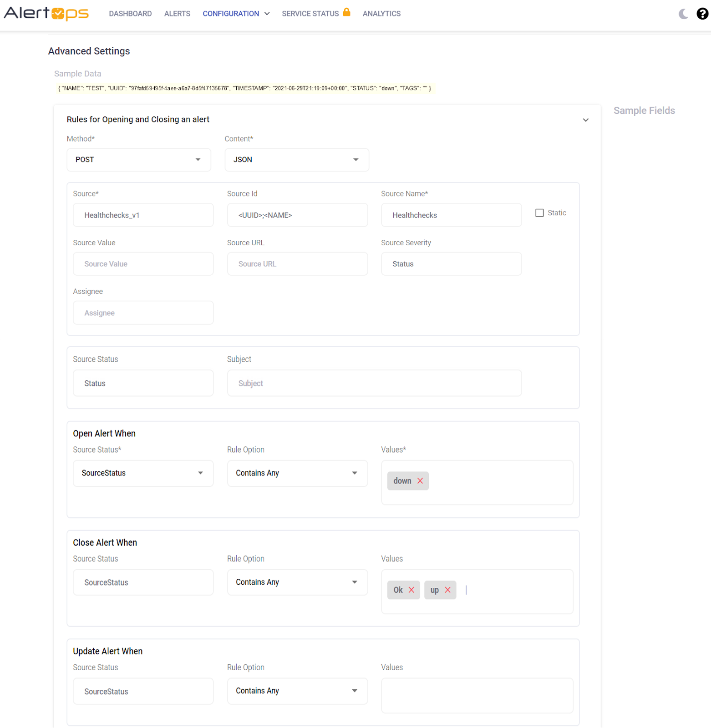This screenshot has width=711, height=728.
Task: Expand Close Alert Rule Option dropdown
Action: pyautogui.click(x=297, y=582)
